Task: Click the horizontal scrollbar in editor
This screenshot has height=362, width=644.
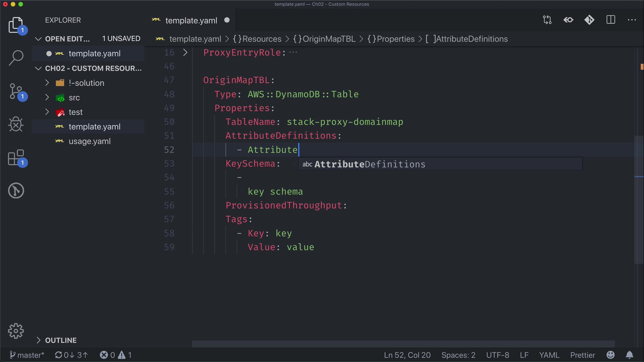Action: [x=402, y=344]
